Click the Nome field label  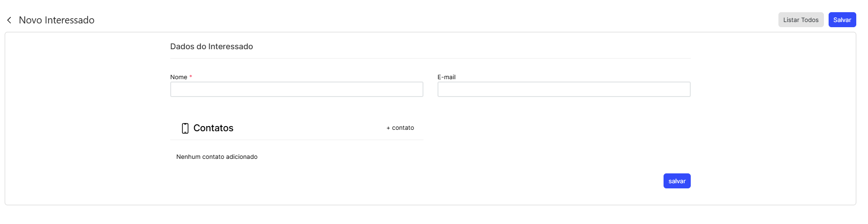pyautogui.click(x=179, y=77)
